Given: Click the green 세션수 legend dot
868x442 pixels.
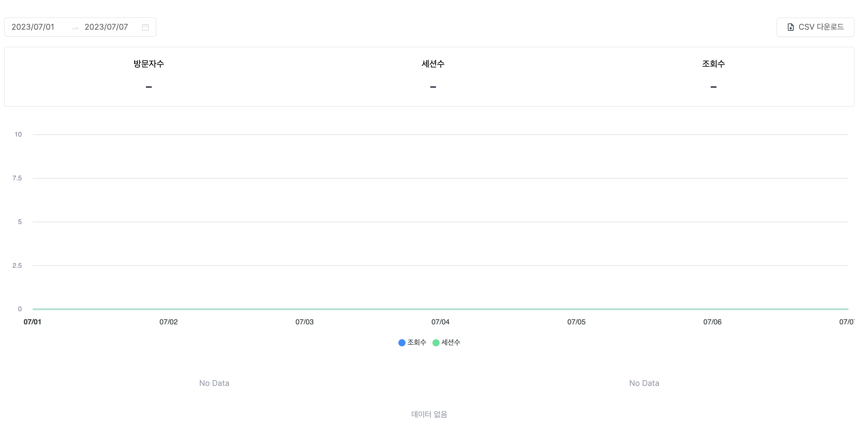Looking at the screenshot, I should click(x=436, y=342).
